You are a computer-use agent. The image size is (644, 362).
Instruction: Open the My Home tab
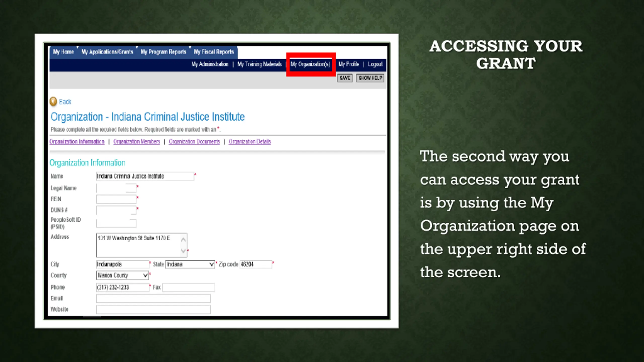(63, 52)
